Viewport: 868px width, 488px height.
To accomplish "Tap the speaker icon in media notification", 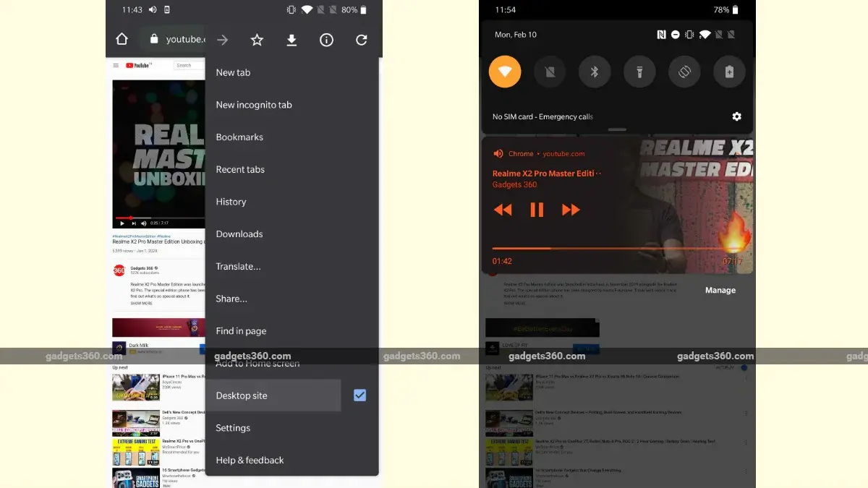I will [x=498, y=153].
